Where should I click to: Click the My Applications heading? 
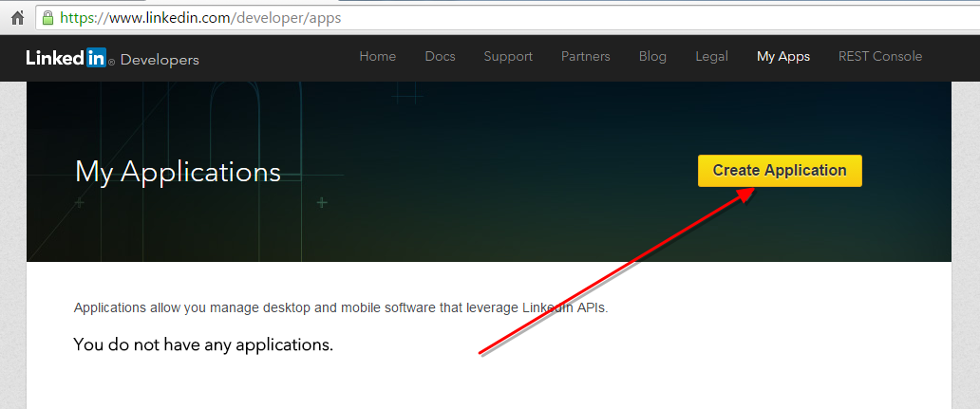(x=179, y=172)
